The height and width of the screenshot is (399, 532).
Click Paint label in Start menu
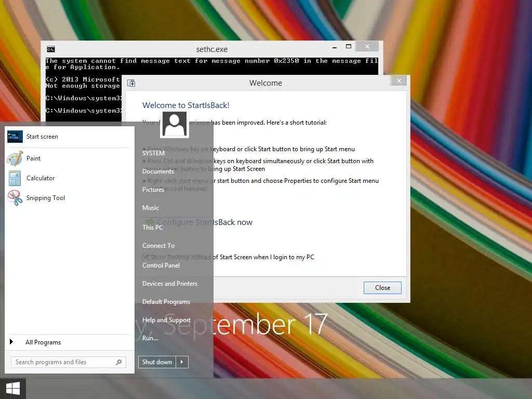click(34, 158)
